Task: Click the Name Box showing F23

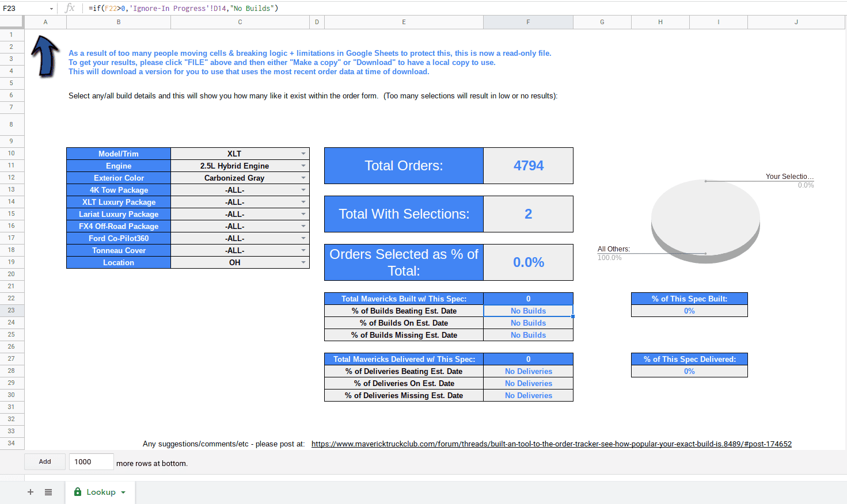Action: [x=24, y=8]
